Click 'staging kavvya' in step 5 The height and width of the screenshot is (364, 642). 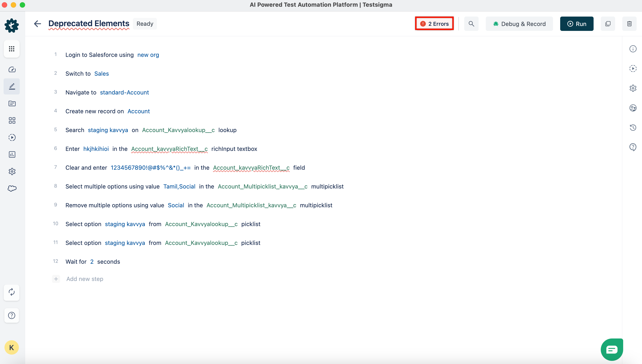(x=108, y=130)
